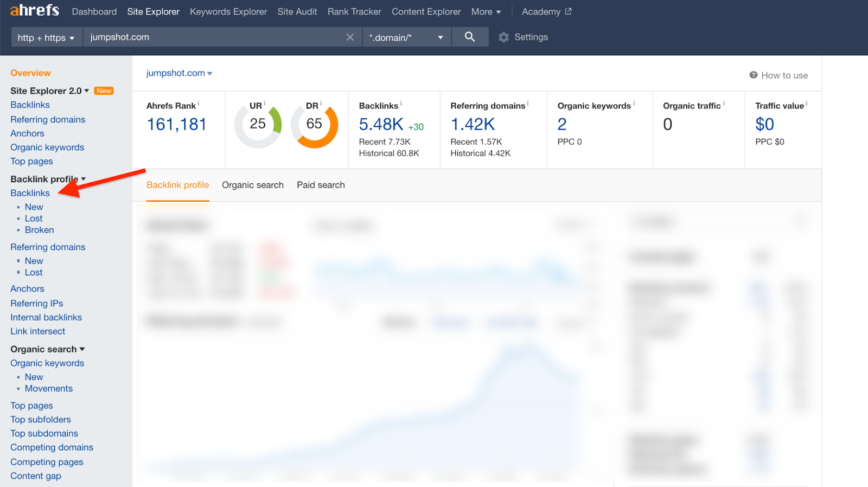Click info icon beside Organic keywords metric
Screen dimensions: 868x487
point(634,103)
